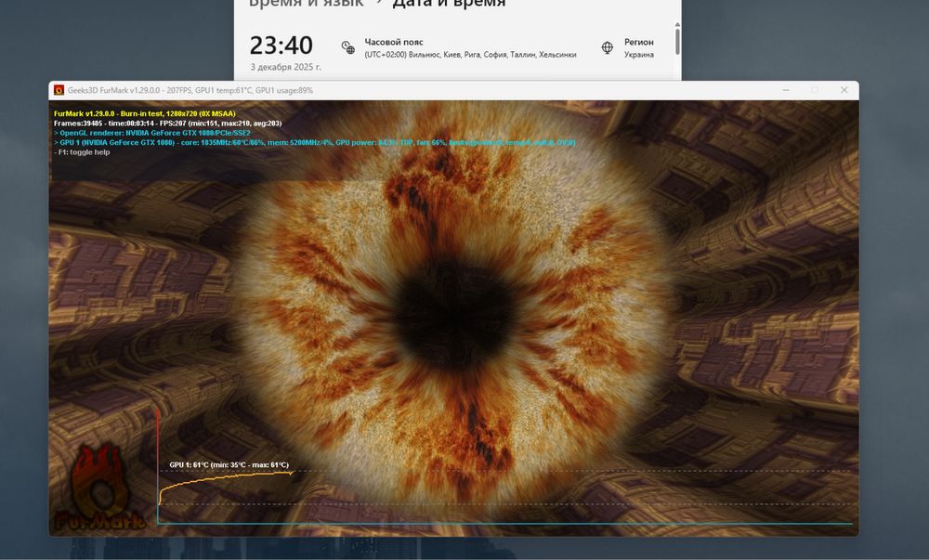Viewport: 929px width, 560px height.
Task: Click the 'Украина' region value
Action: (x=639, y=55)
